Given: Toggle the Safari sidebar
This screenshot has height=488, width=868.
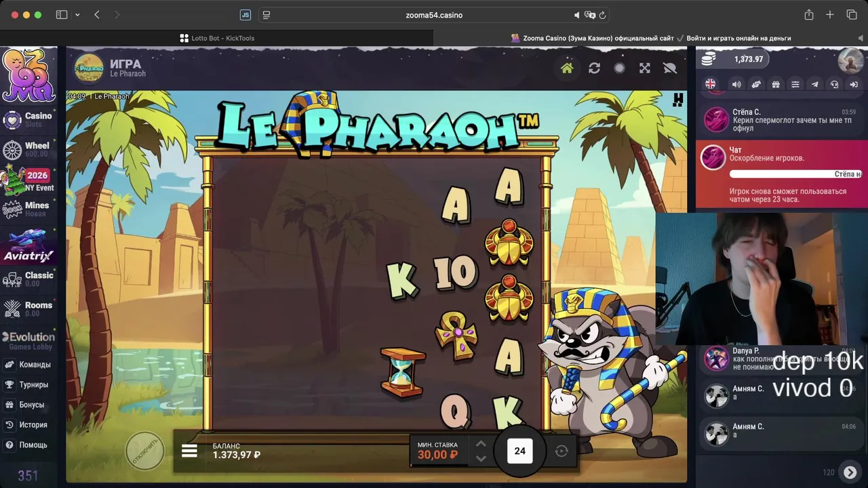Looking at the screenshot, I should coord(62,15).
